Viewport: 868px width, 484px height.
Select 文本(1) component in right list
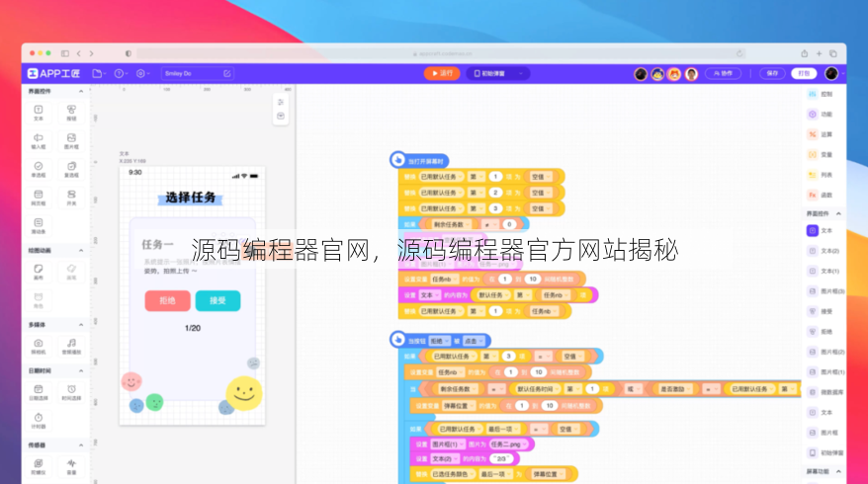(825, 271)
